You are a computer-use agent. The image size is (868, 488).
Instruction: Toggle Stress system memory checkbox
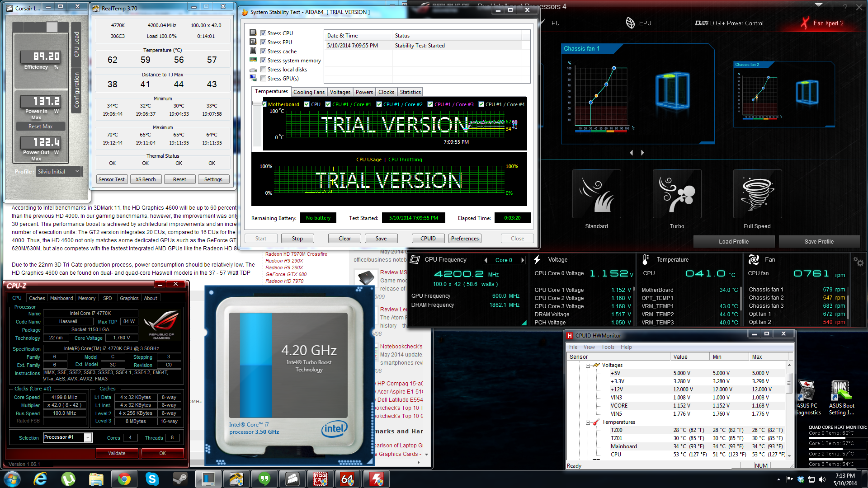coord(263,60)
